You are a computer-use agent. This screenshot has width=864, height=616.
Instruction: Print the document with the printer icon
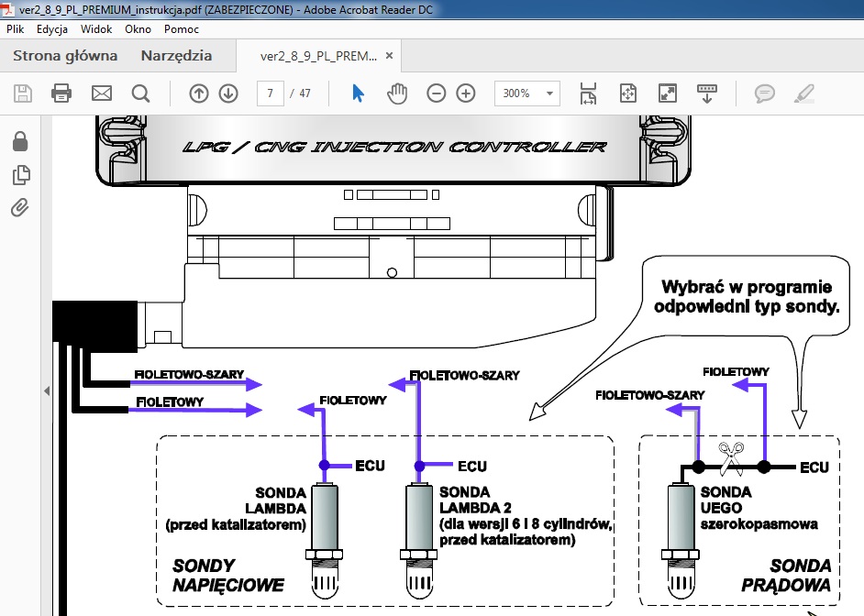tap(61, 93)
